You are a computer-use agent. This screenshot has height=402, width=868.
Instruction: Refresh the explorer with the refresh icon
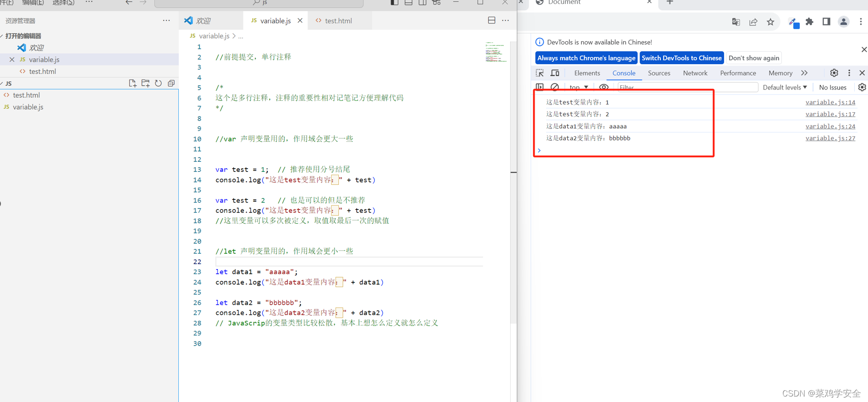tap(158, 83)
